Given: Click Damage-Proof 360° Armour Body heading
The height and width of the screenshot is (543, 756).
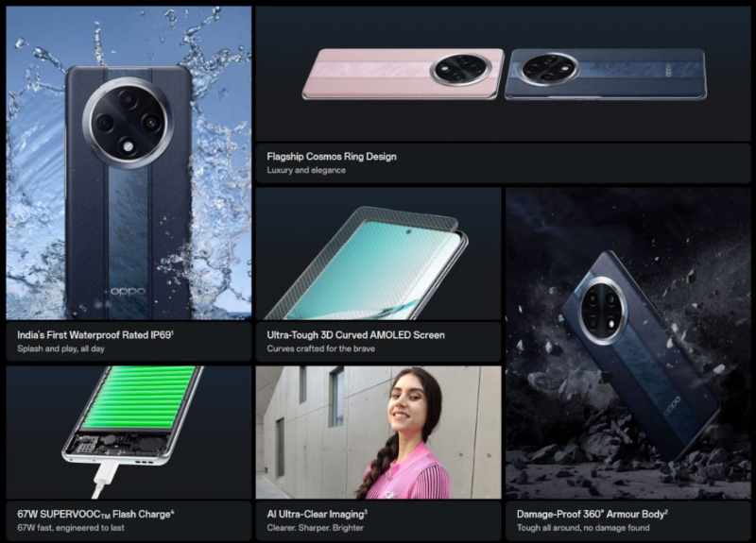Looking at the screenshot, I should click(593, 514).
